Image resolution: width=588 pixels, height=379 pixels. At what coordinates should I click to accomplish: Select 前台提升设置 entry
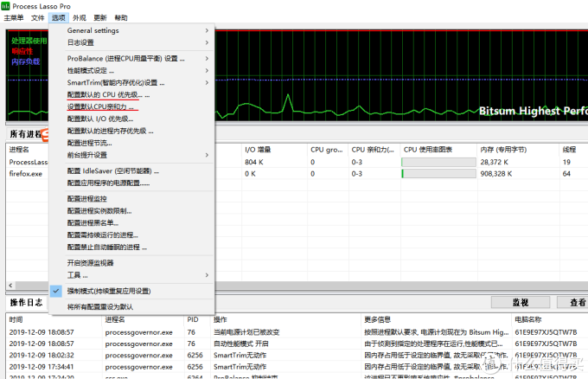click(x=131, y=155)
